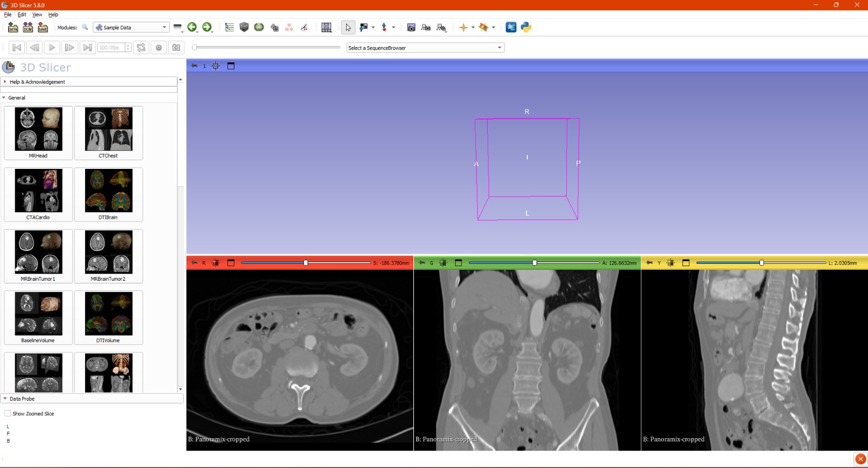Click the sample data panel vertical scrollbar
This screenshot has width=868, height=468.
[x=181, y=235]
